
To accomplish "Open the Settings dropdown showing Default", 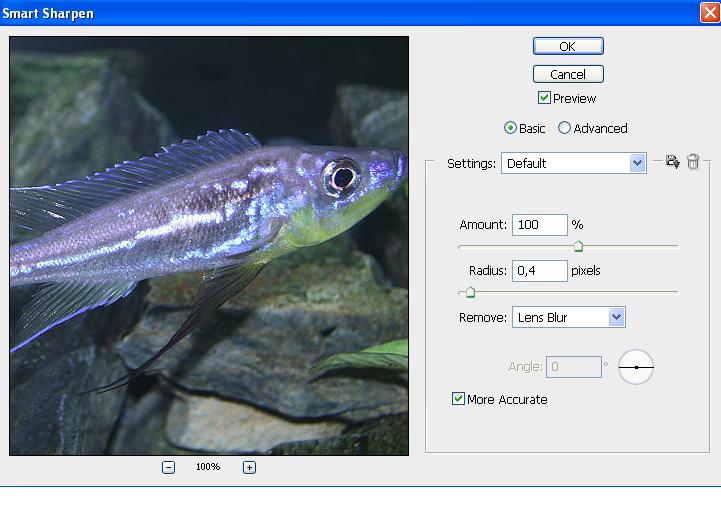I will pyautogui.click(x=574, y=163).
